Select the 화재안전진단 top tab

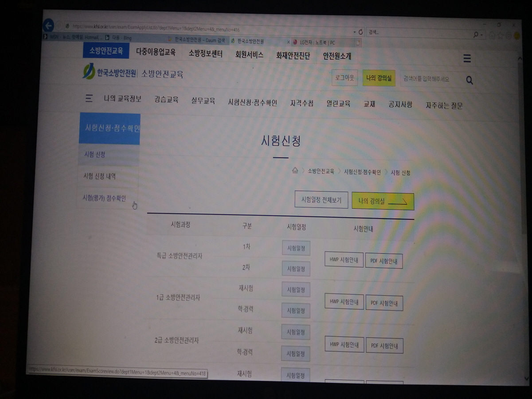[293, 56]
